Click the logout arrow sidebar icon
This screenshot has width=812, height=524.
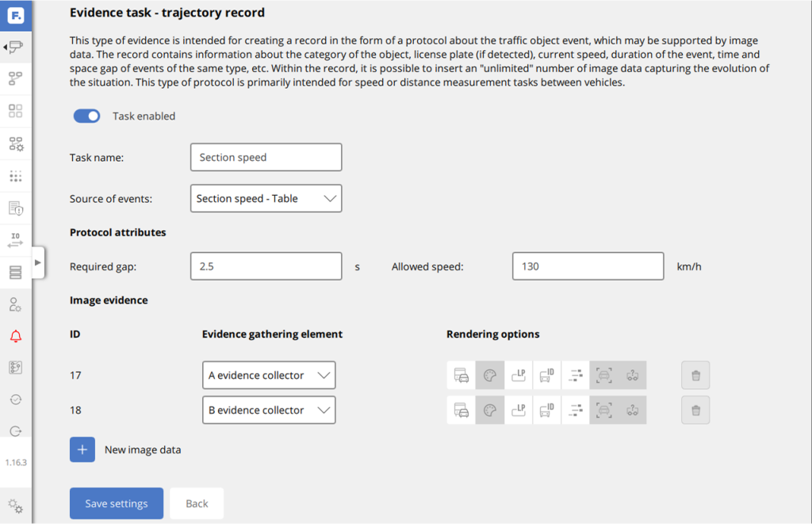[x=15, y=431]
